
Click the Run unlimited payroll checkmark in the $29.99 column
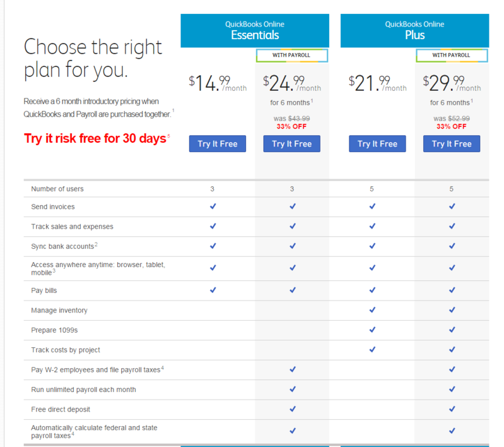tap(452, 390)
